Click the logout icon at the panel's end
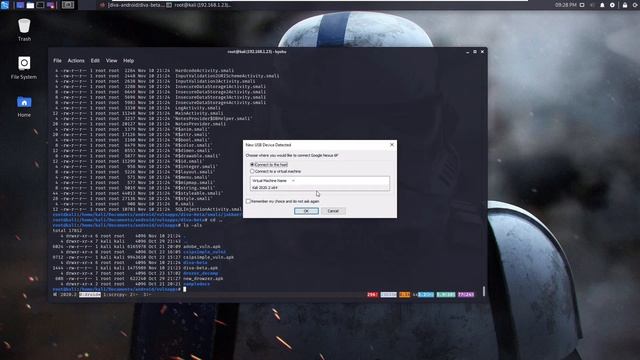This screenshot has width=640, height=360. tap(635, 5)
